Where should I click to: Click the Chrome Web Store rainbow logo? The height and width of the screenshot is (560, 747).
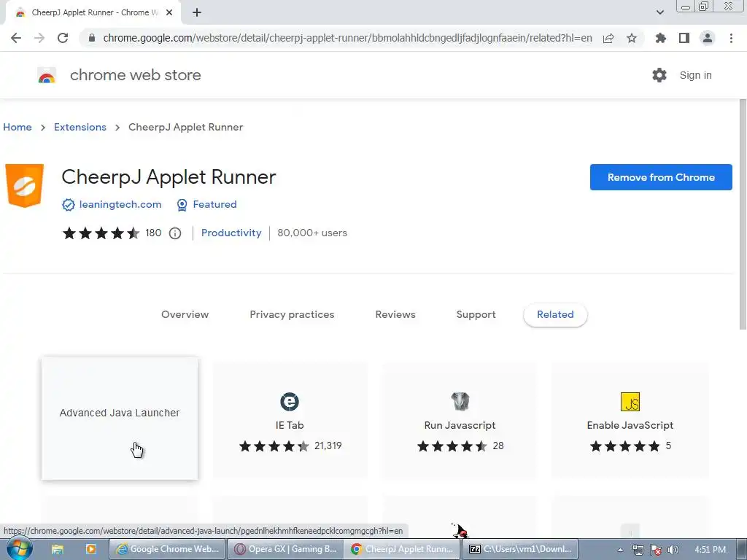(47, 75)
